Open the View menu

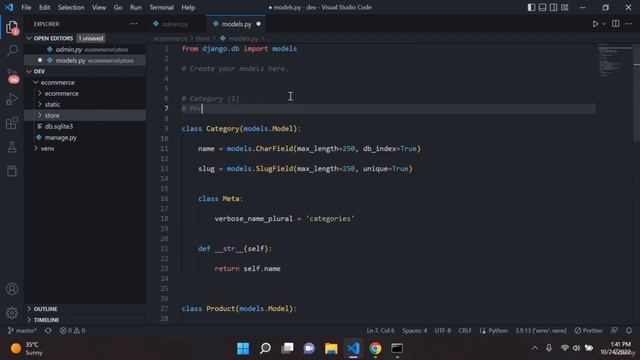point(99,7)
